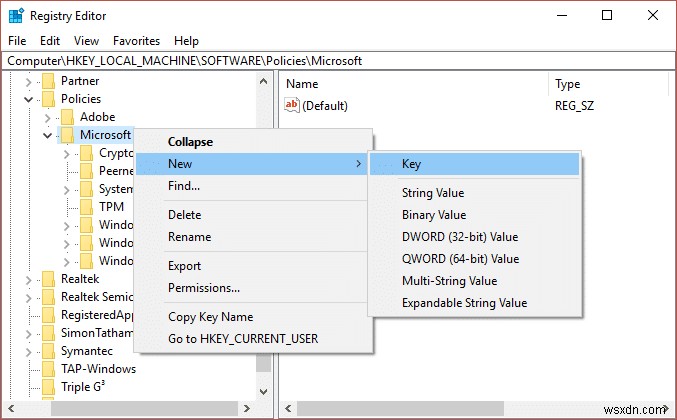
Task: Open the Favorites menu
Action: (x=136, y=41)
